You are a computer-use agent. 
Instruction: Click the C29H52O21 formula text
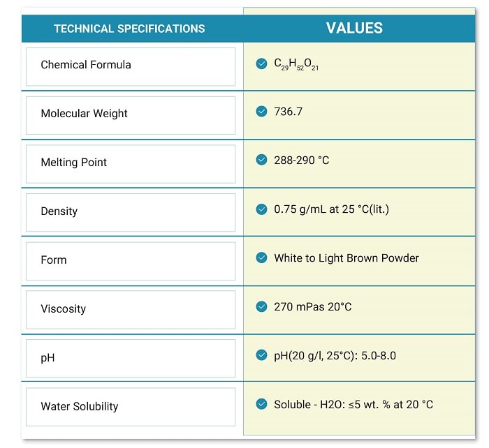(x=296, y=65)
